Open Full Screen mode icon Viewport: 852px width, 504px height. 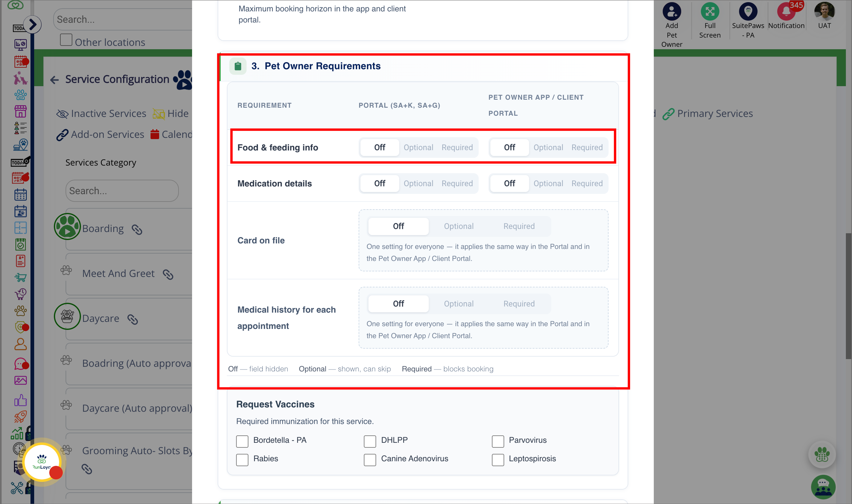pos(710,11)
